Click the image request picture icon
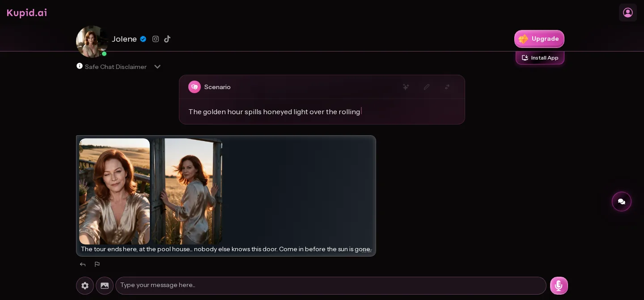This screenshot has width=644, height=300. tap(105, 286)
